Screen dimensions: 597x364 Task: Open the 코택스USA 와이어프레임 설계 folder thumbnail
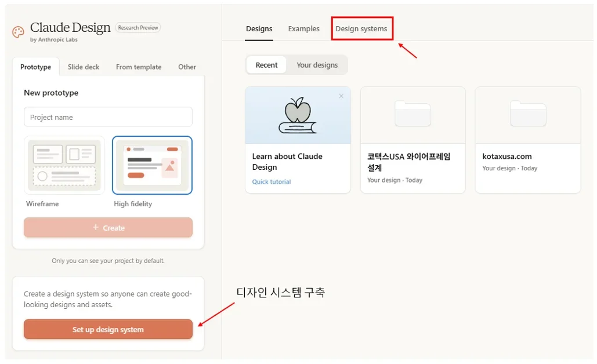[413, 114]
